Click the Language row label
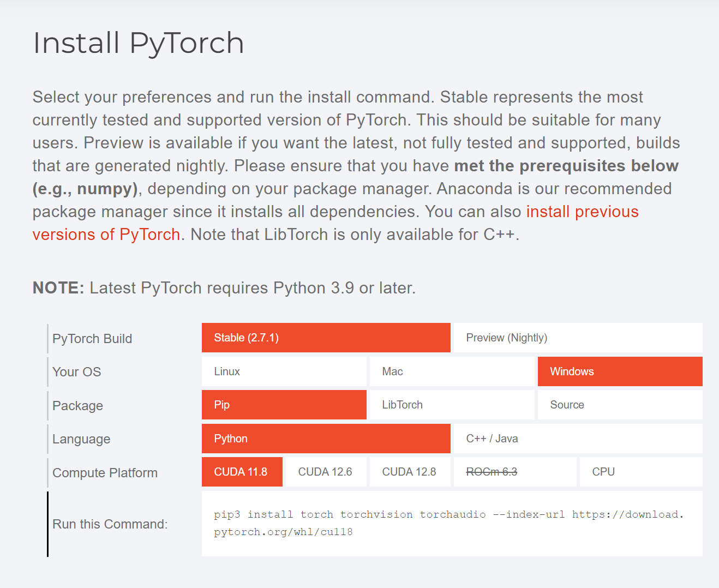The width and height of the screenshot is (719, 588). (x=81, y=439)
